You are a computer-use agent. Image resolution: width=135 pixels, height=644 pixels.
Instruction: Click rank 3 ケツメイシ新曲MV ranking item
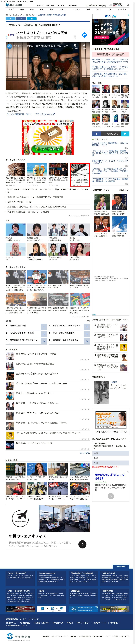111,347
